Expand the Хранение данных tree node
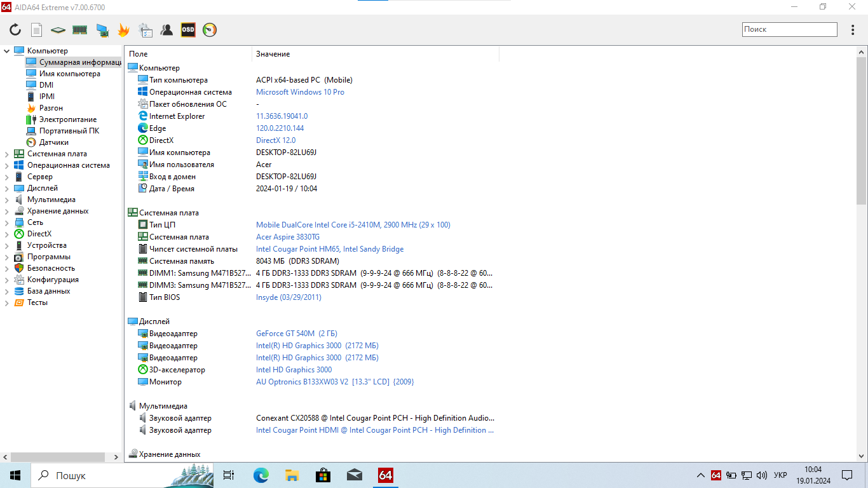 [7, 211]
